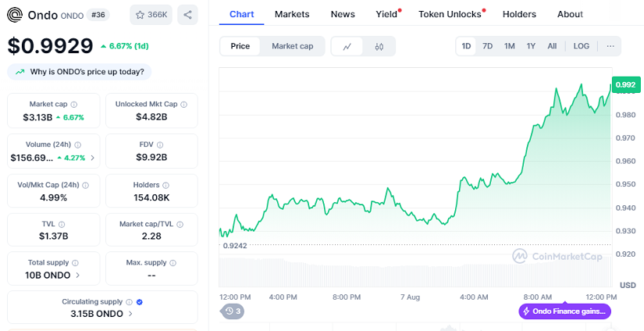Viewport: 644px width, 331px height.
Task: Open the Chart tab
Action: [x=241, y=14]
